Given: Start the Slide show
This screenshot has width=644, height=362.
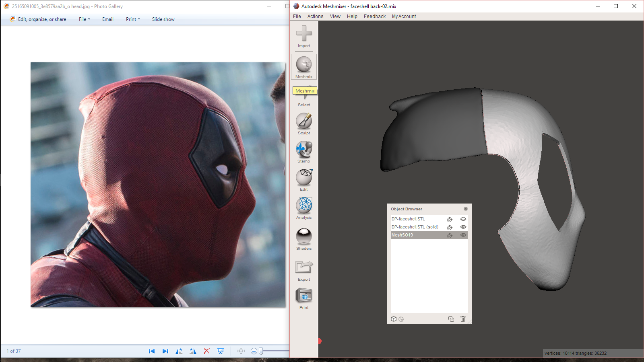Looking at the screenshot, I should pyautogui.click(x=163, y=19).
